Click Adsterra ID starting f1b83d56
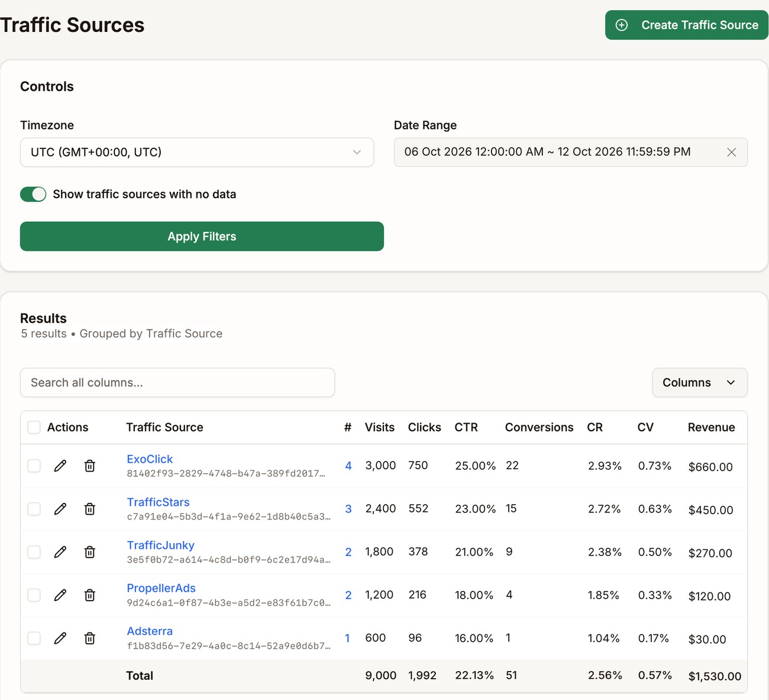The image size is (769, 700). [x=228, y=646]
